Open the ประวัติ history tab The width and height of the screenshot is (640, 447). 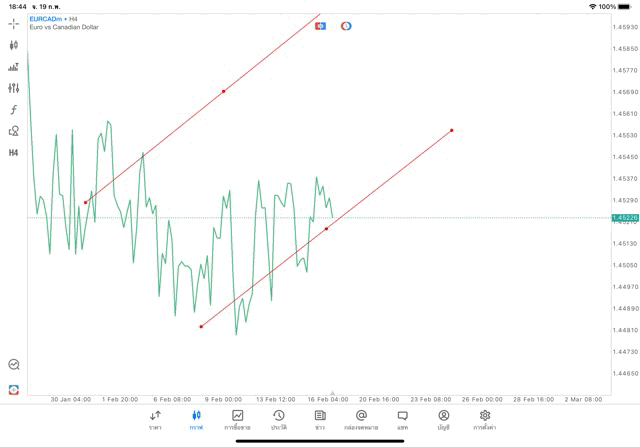pyautogui.click(x=279, y=420)
